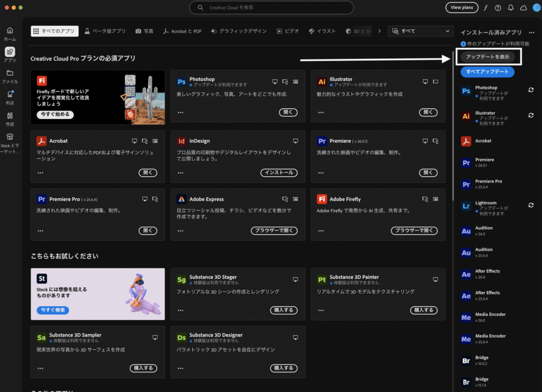Switch to the グラフィックデザイン tab

[x=239, y=31]
